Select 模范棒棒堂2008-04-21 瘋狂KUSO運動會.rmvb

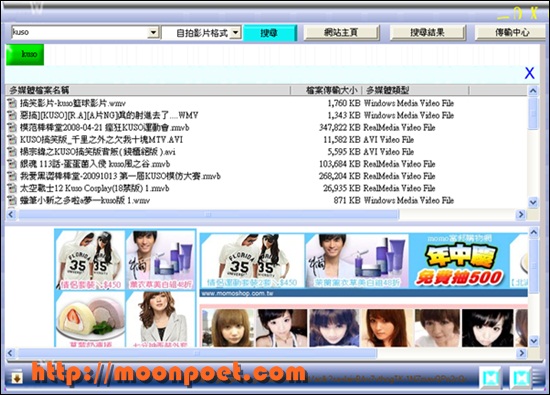pos(105,128)
